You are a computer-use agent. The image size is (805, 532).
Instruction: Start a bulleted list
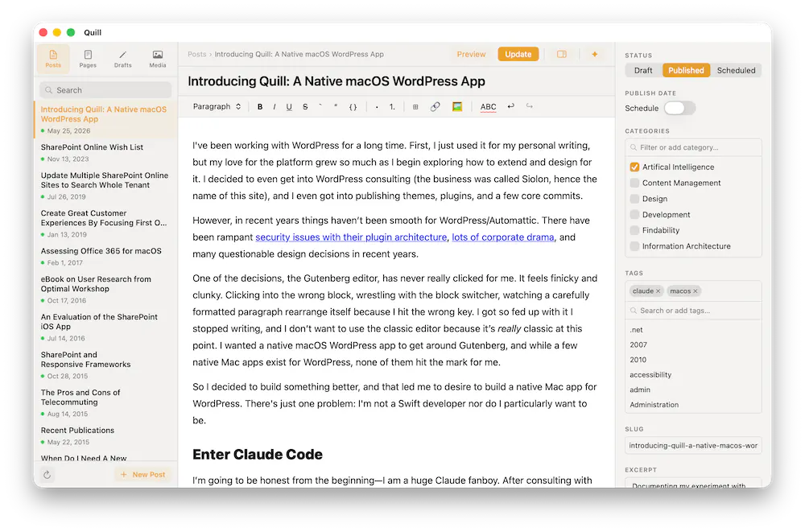point(377,107)
